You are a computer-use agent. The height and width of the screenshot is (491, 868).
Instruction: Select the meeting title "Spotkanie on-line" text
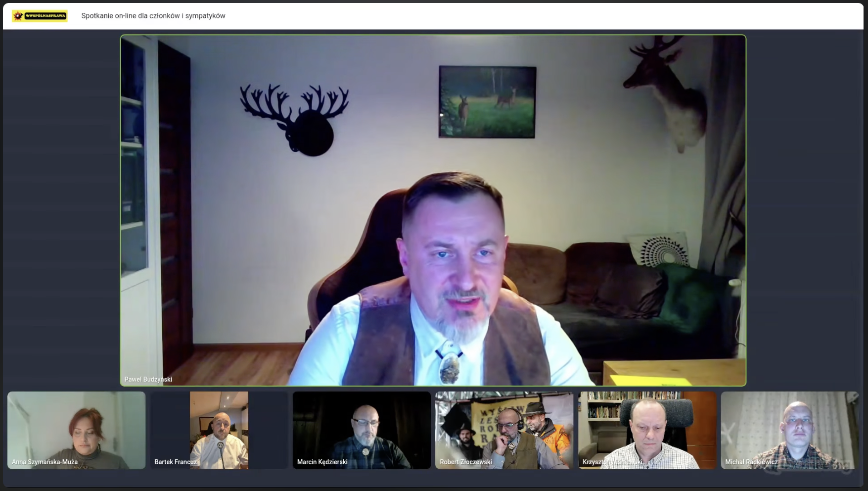[x=153, y=16]
